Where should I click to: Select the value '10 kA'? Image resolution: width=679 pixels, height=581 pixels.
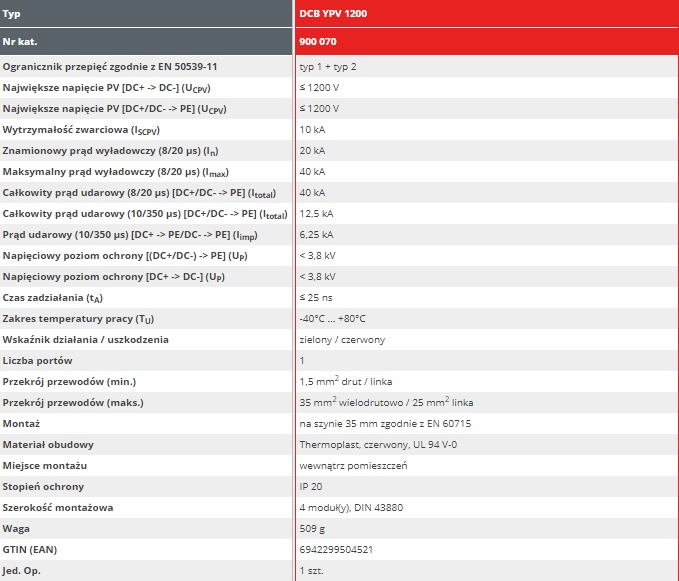[x=312, y=129]
